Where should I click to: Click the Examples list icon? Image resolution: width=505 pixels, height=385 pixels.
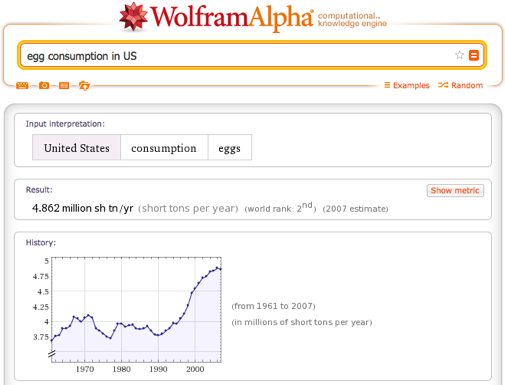[387, 85]
